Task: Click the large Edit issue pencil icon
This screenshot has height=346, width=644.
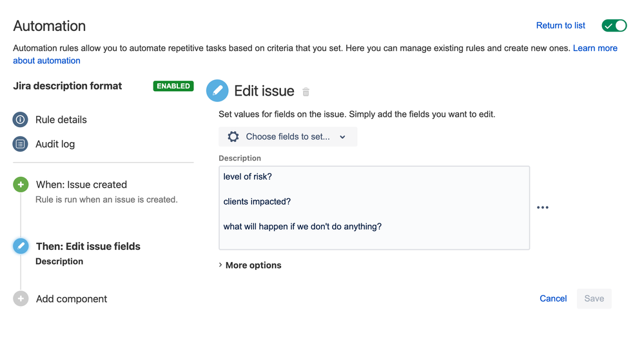Action: point(217,90)
